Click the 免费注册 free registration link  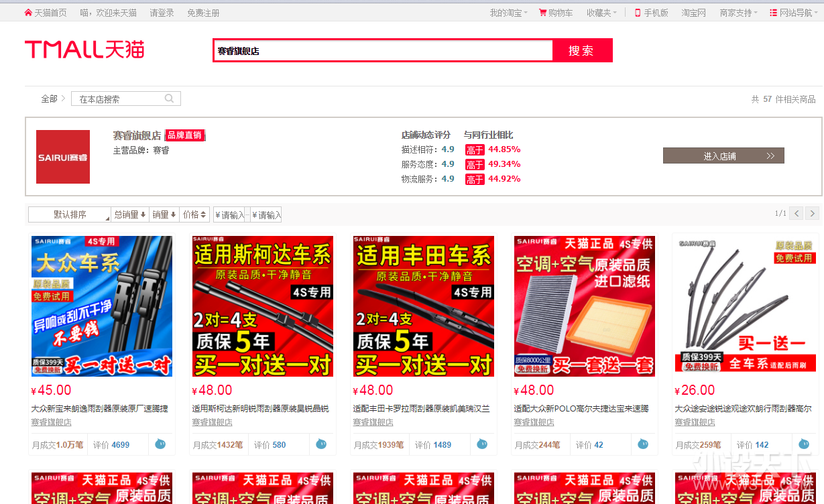(203, 13)
